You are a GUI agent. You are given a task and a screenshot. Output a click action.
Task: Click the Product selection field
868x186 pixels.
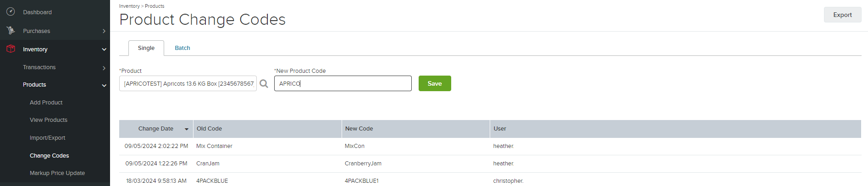point(188,83)
